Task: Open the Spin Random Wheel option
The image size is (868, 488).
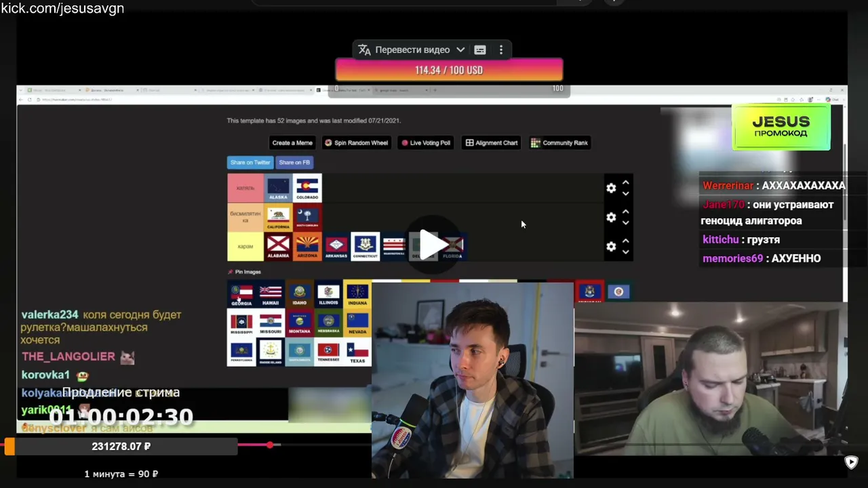Action: click(356, 143)
